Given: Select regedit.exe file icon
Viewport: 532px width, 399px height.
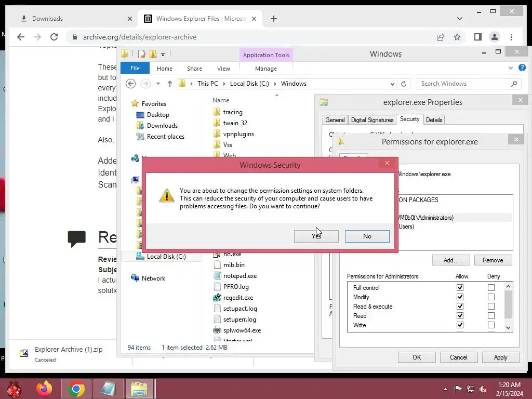Looking at the screenshot, I should click(217, 298).
